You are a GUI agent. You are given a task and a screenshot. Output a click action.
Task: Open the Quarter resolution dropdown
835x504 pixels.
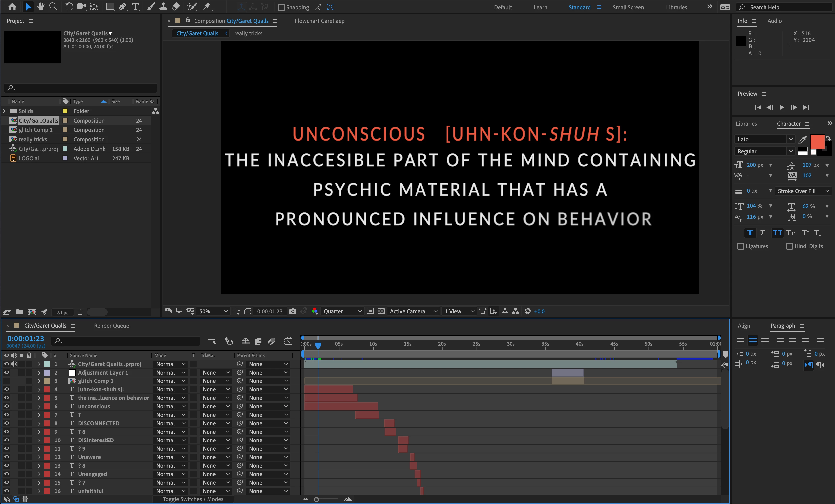pos(342,311)
